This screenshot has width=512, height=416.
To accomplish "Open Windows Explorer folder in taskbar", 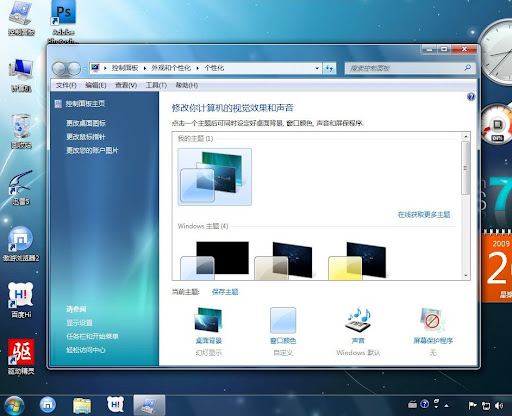I will click(82, 405).
